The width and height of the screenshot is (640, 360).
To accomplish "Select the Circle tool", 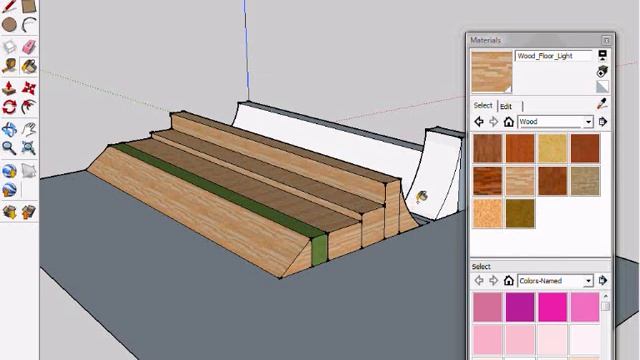I will tap(9, 24).
